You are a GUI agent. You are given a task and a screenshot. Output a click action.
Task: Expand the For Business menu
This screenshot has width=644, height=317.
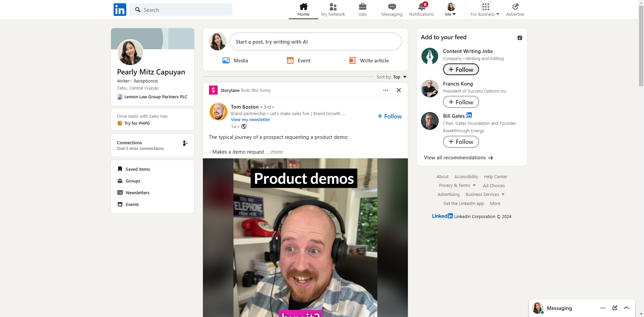coord(485,10)
